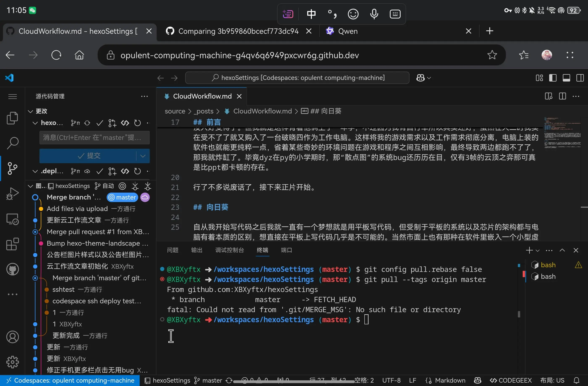Toggle bottom panel visibility
The height and width of the screenshot is (386, 588).
pyautogui.click(x=566, y=78)
